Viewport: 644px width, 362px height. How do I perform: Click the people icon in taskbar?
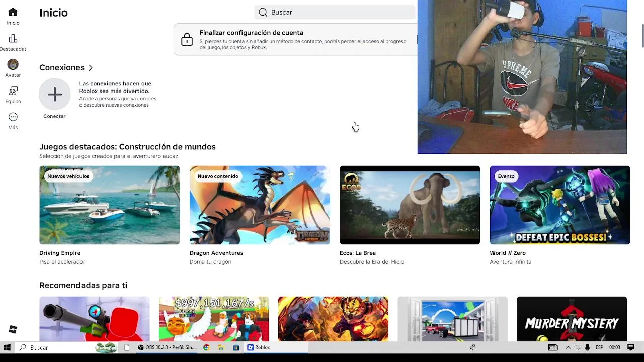point(472,347)
